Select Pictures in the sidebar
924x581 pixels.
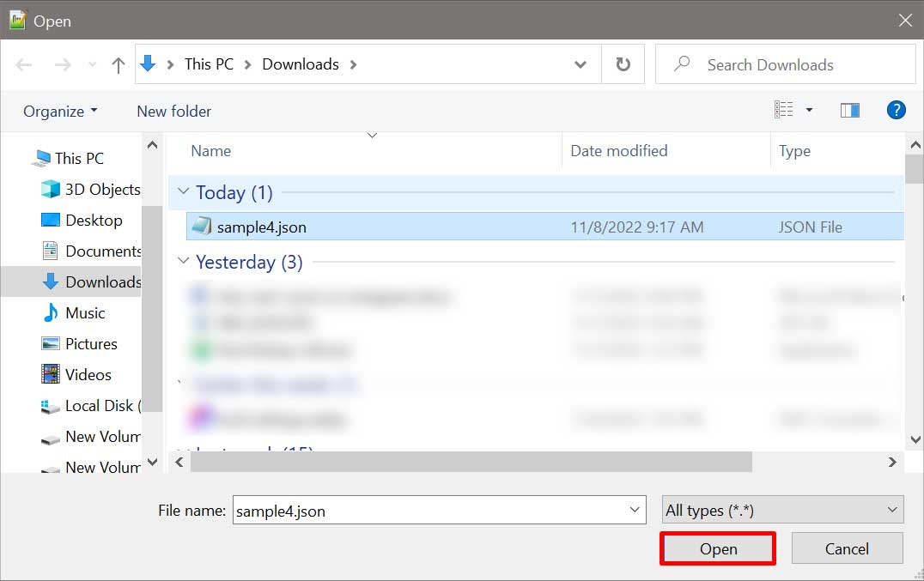coord(91,343)
